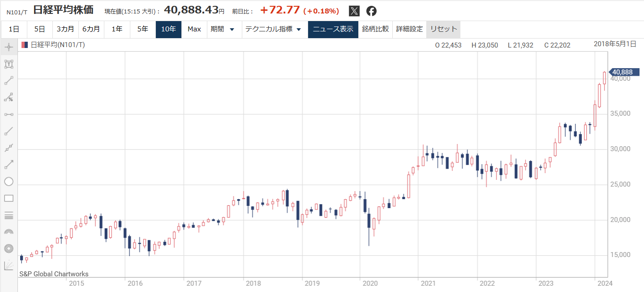
Task: Choose the arrow drawing tool
Action: pyautogui.click(x=9, y=165)
